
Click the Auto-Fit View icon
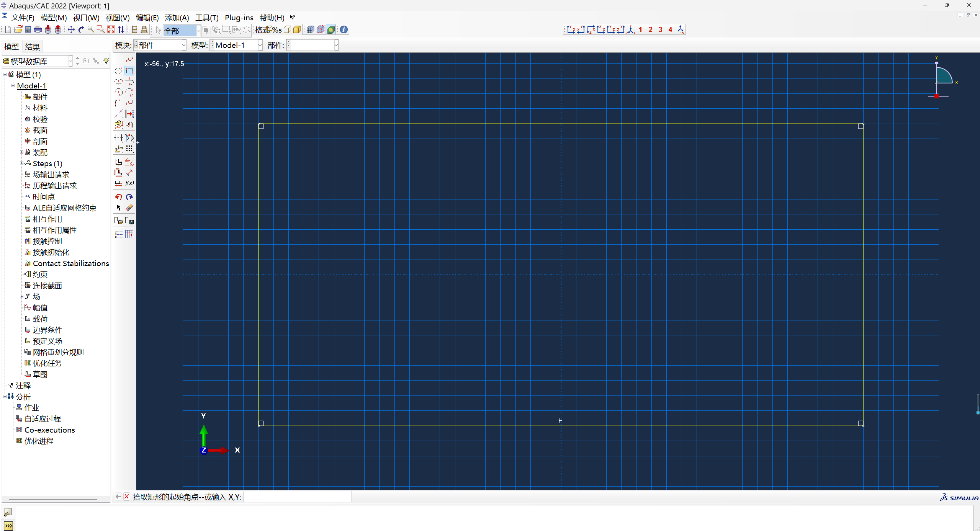[111, 29]
